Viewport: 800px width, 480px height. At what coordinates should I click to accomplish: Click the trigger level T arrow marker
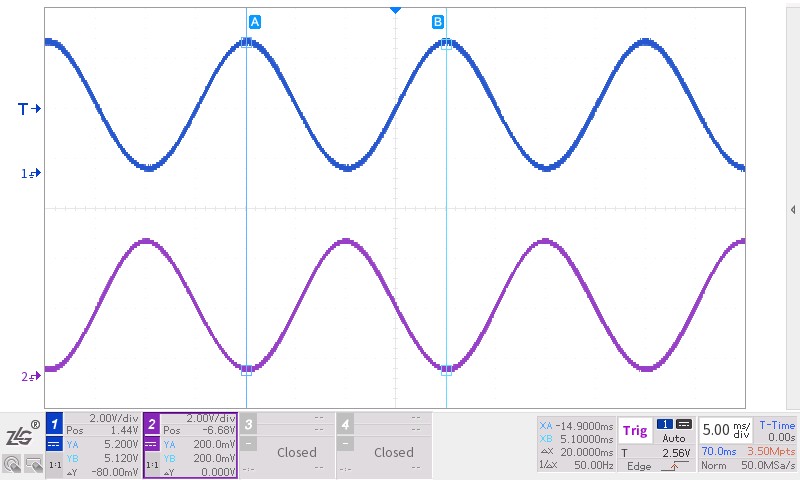point(27,108)
